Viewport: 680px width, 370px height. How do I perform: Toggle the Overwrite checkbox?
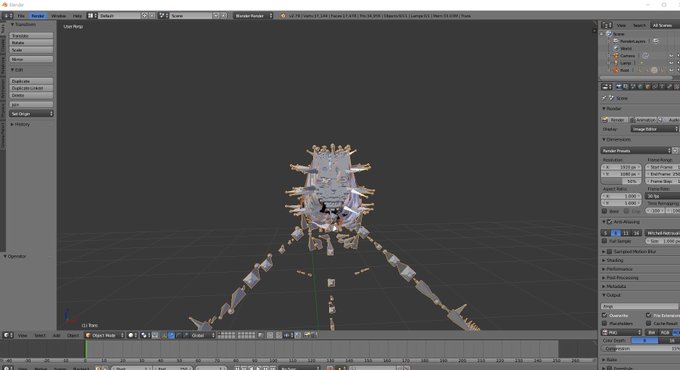point(605,315)
